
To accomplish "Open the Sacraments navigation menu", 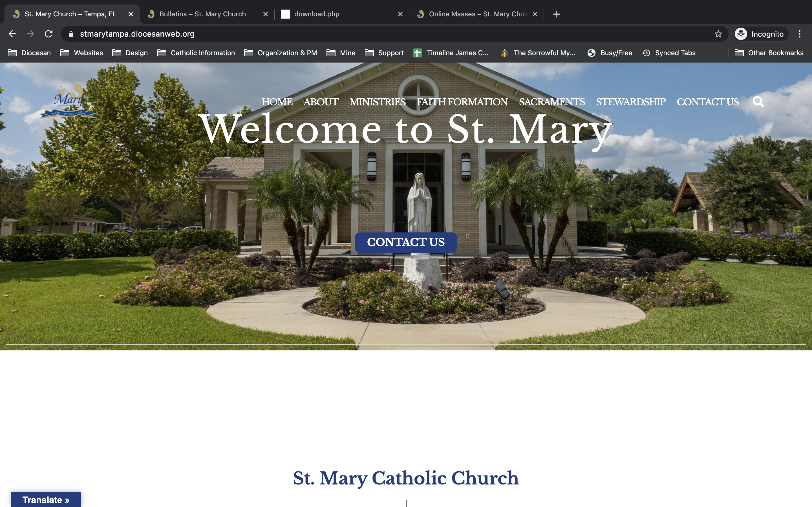I will tap(551, 102).
